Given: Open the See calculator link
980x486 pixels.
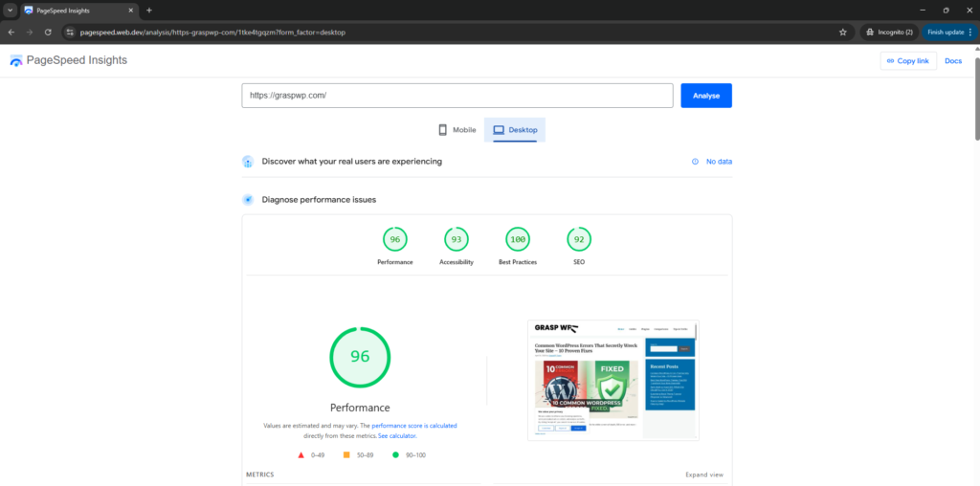Looking at the screenshot, I should 397,435.
